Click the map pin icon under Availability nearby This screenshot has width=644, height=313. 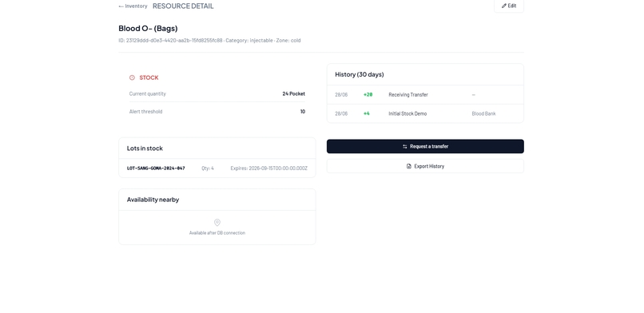(217, 222)
